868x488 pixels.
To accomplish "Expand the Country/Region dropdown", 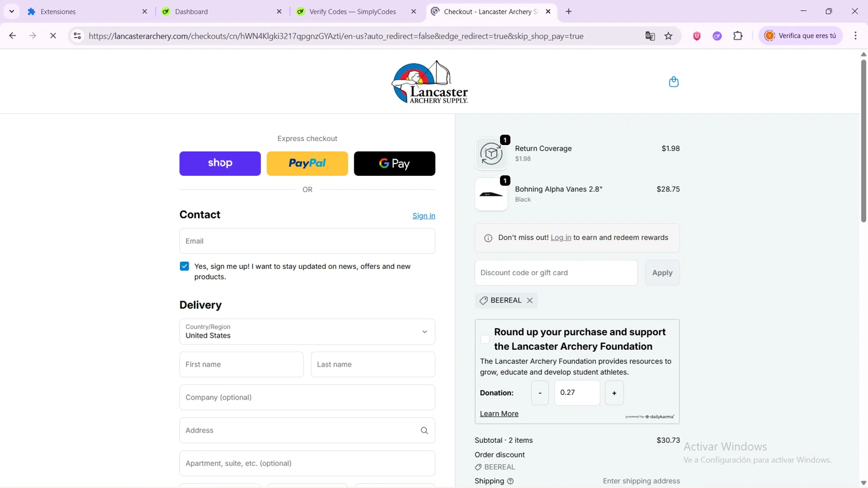I will pyautogui.click(x=307, y=331).
